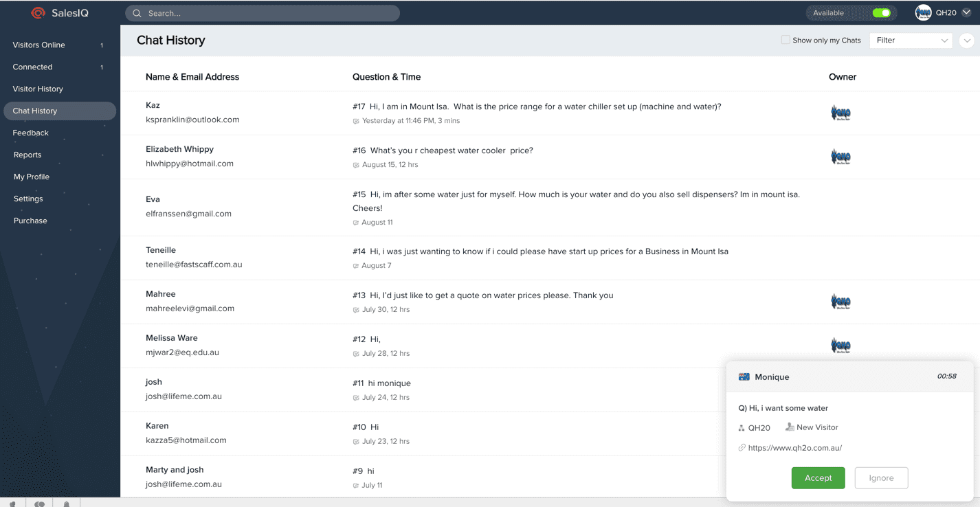Click the search magnifier icon
Viewport: 980px width, 507px height.
(137, 13)
